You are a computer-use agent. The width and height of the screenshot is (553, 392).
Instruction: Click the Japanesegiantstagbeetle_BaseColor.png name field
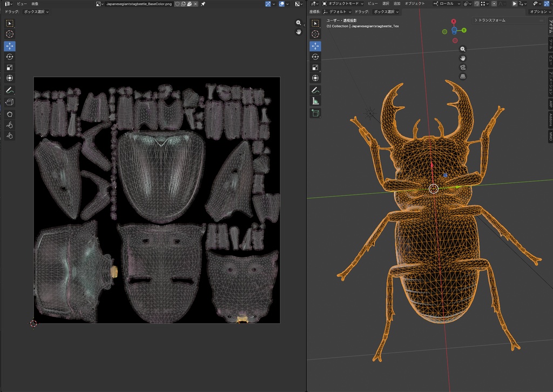(139, 4)
